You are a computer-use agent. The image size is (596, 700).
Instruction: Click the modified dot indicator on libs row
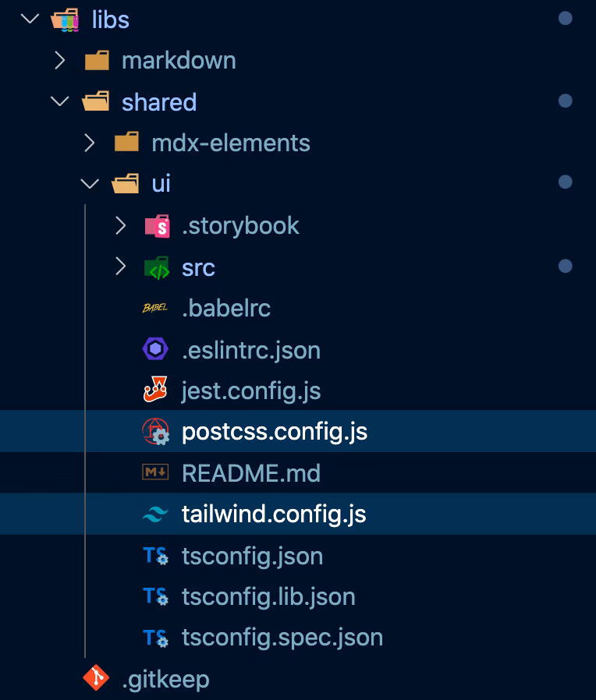[566, 19]
